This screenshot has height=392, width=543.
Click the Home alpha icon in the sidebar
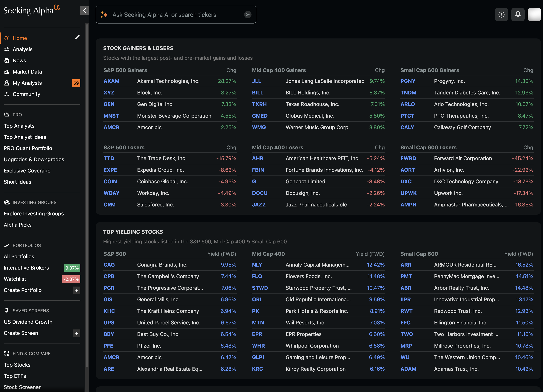point(7,38)
